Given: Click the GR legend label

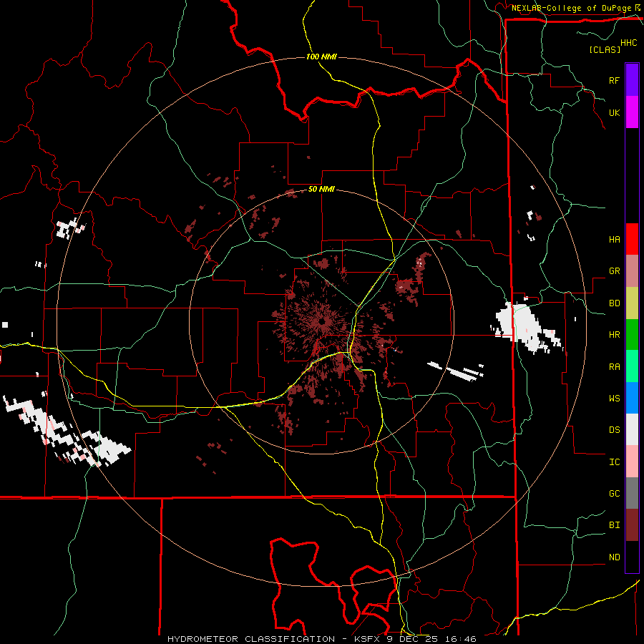Looking at the screenshot, I should (614, 271).
